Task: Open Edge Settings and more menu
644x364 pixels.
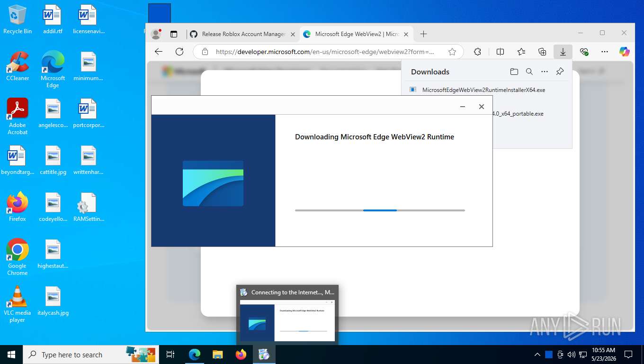Action: 605,52
